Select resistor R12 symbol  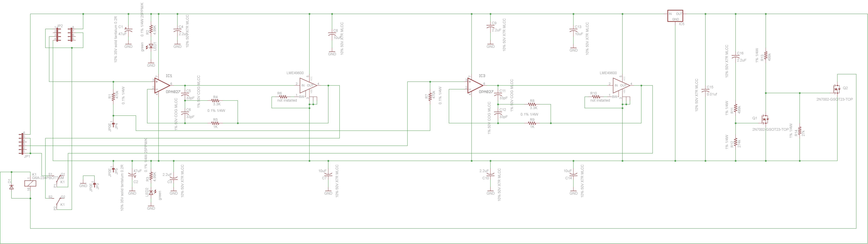pos(736,142)
